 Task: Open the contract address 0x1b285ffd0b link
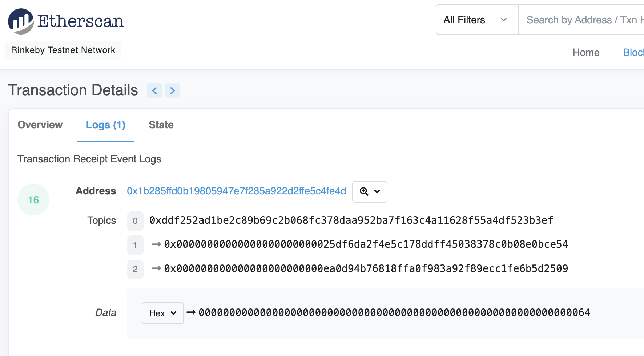pos(236,191)
